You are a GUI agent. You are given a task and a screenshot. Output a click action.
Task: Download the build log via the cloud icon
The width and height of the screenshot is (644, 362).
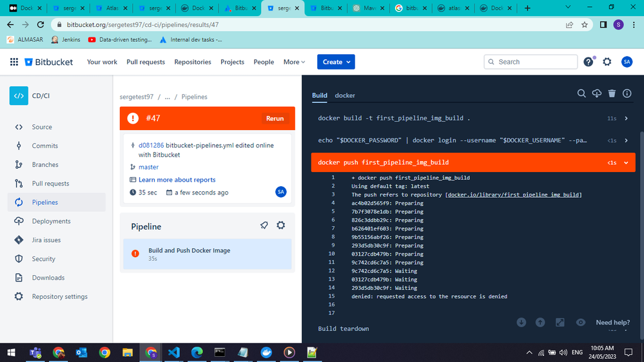(x=597, y=93)
